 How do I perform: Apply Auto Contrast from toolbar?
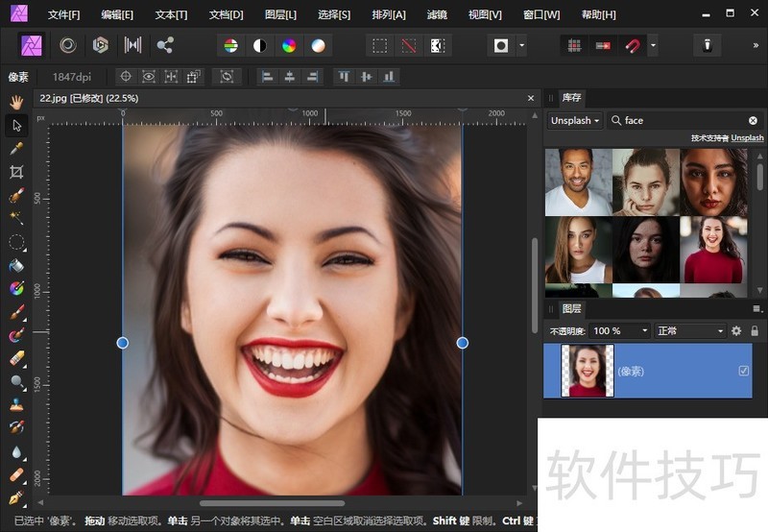(x=259, y=46)
